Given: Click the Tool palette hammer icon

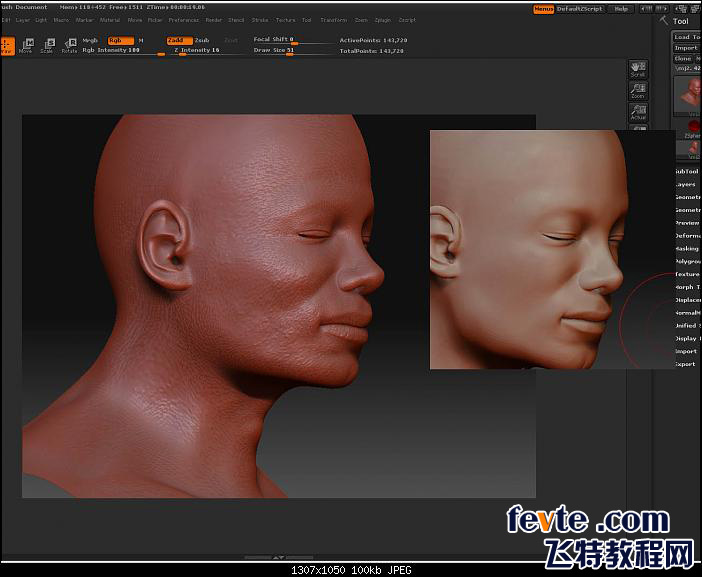Looking at the screenshot, I should click(x=664, y=20).
